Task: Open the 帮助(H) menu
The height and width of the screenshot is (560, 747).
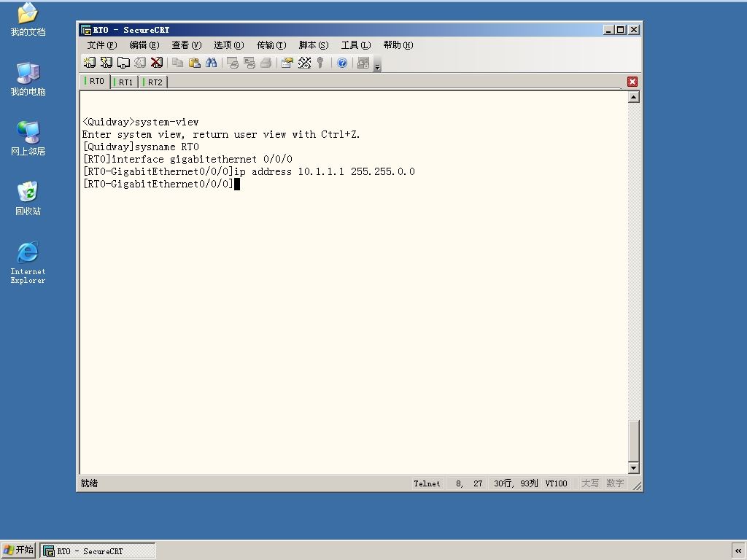Action: 398,44
